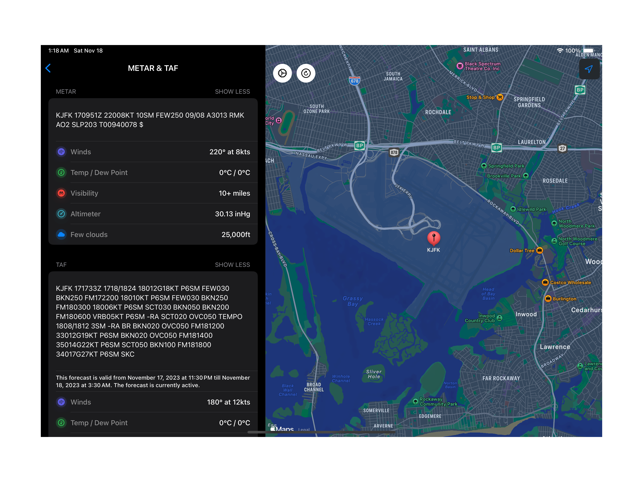Tap the METAR Winds purple icon
Screen dimensions: 643x482
click(x=61, y=152)
